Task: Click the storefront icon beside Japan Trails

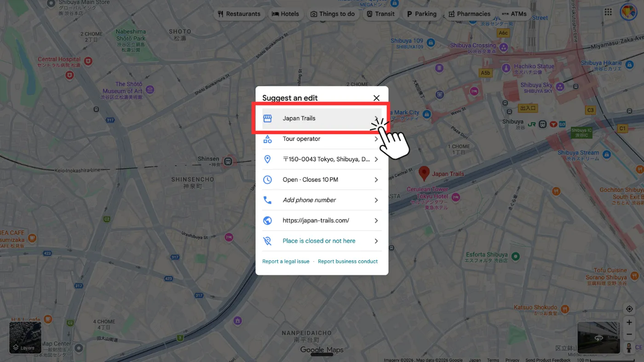Action: pyautogui.click(x=267, y=118)
